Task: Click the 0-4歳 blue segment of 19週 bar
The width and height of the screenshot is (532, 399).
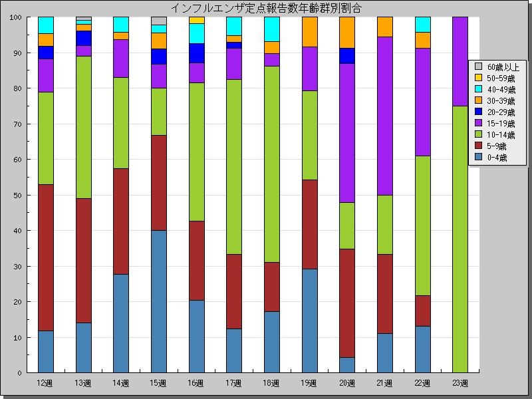Action: tap(310, 321)
